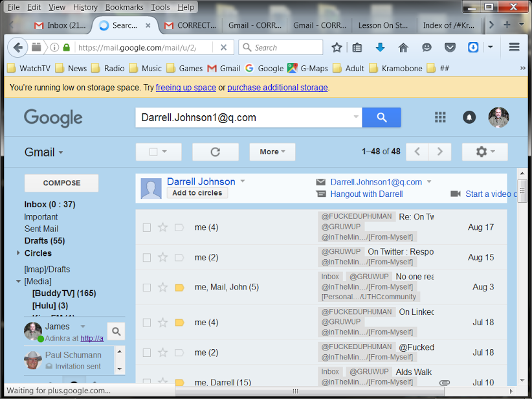Star the Aug 15 conversation
Screen dimensions: 532x399
163,257
